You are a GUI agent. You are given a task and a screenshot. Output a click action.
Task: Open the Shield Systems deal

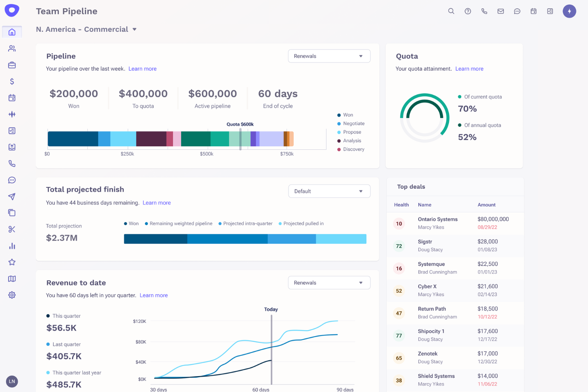(455, 380)
